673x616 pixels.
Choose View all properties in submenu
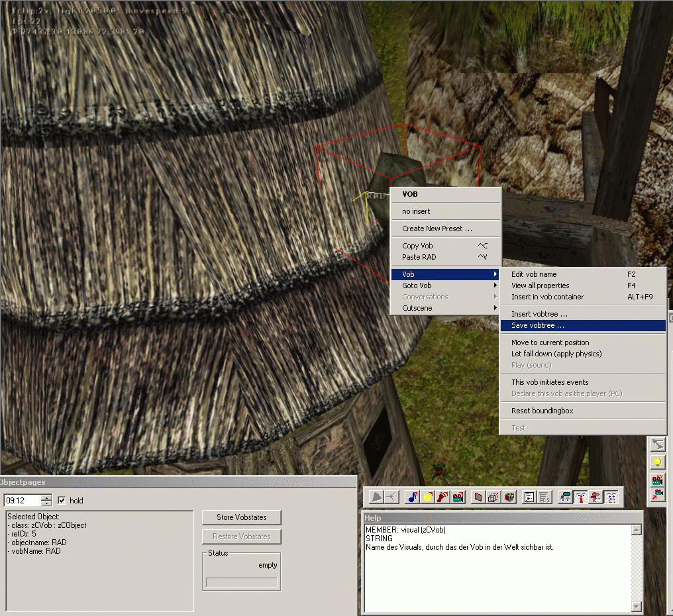tap(583, 285)
